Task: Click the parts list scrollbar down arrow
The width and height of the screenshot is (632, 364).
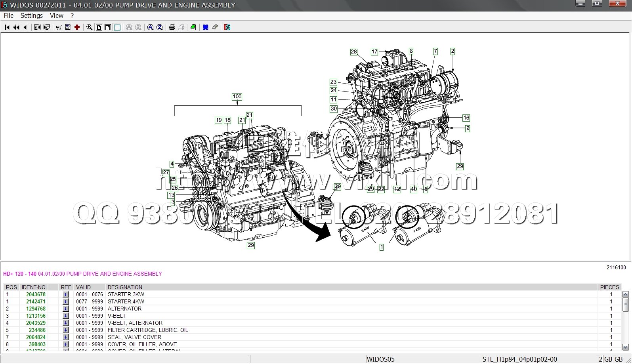Action: [x=626, y=347]
